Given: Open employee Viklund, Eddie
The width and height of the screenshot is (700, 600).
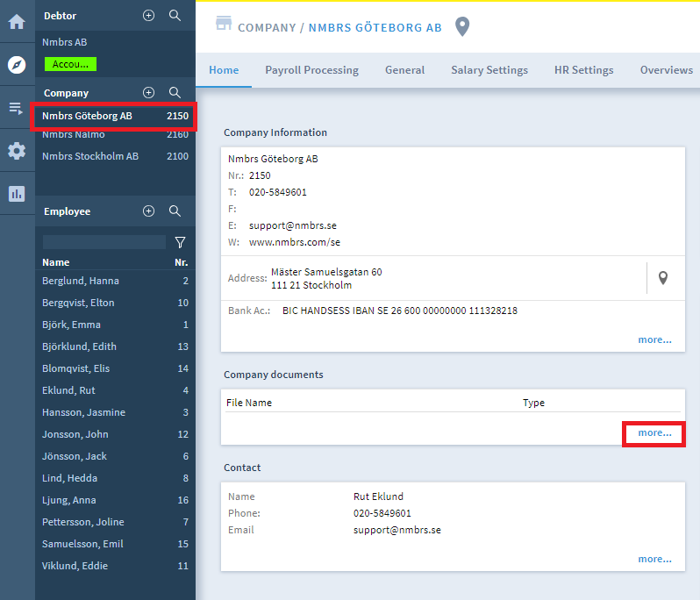Looking at the screenshot, I should pos(115,566).
